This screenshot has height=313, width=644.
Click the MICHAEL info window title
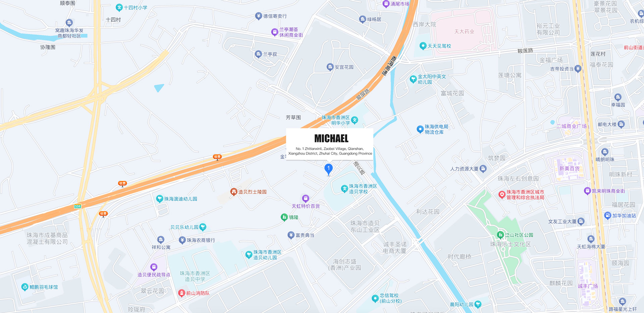point(331,138)
